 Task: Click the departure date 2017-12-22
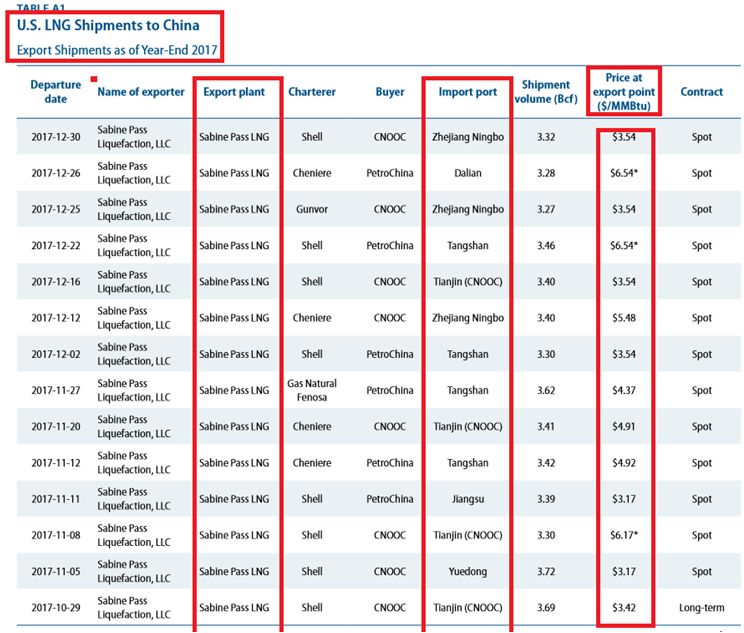point(56,246)
